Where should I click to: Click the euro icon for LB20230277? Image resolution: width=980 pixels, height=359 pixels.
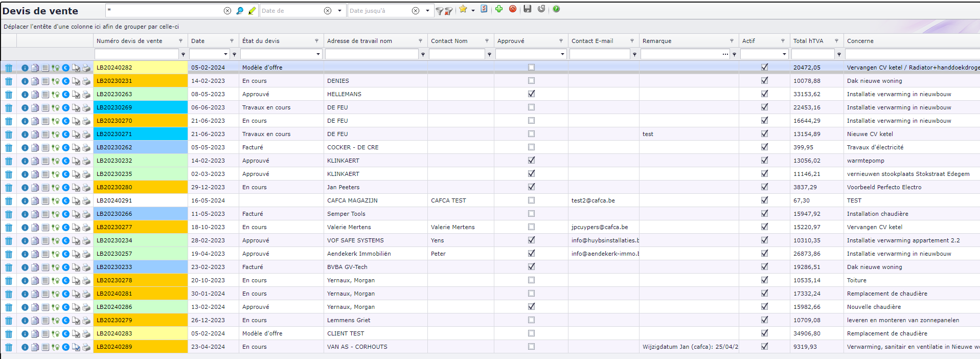[65, 227]
